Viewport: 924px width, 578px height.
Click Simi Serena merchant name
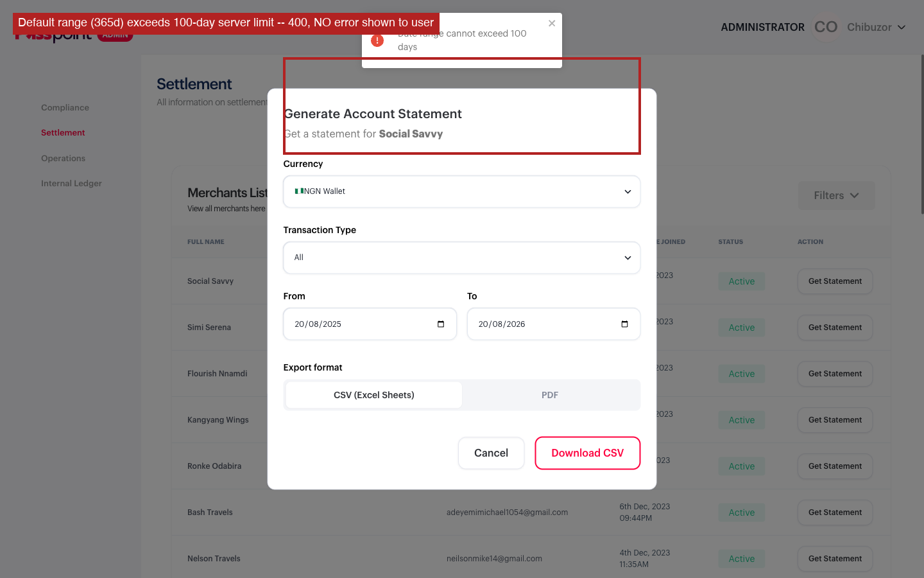209,328
